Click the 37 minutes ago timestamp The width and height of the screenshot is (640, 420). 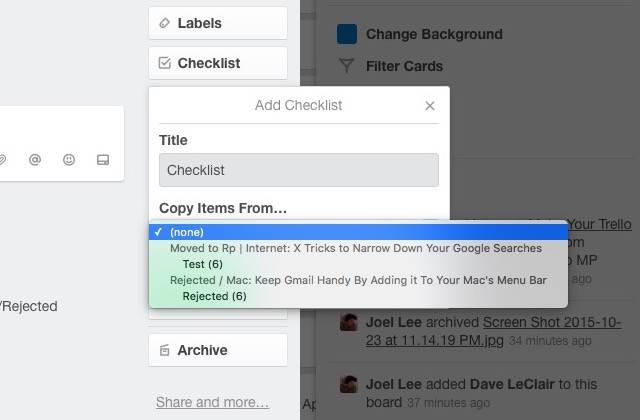click(x=448, y=403)
